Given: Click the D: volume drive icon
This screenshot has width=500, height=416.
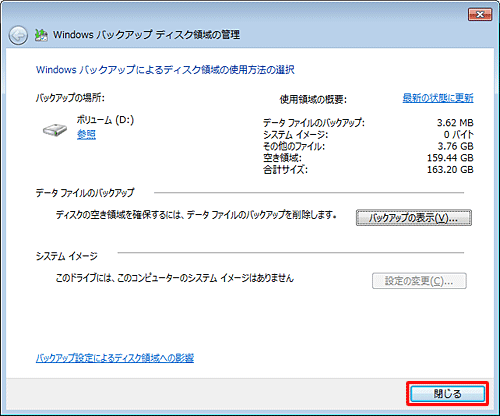Looking at the screenshot, I should click(x=55, y=129).
